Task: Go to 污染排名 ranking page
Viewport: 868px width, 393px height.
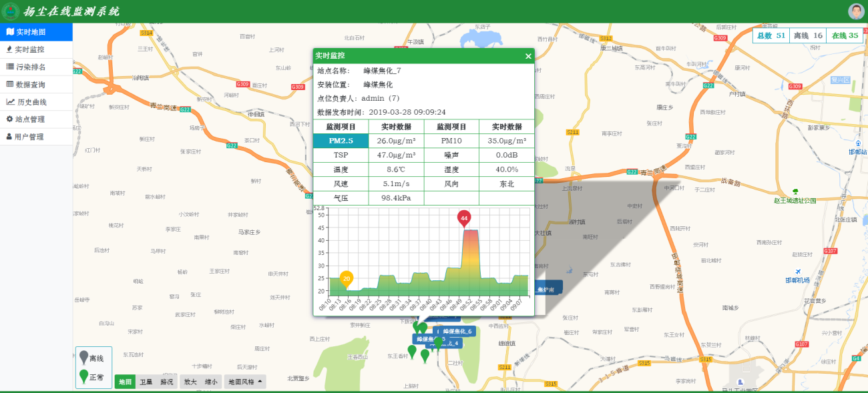Action: (30, 67)
